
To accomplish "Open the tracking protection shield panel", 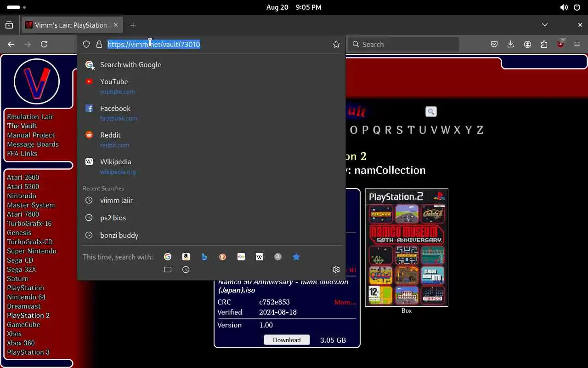I will [86, 44].
